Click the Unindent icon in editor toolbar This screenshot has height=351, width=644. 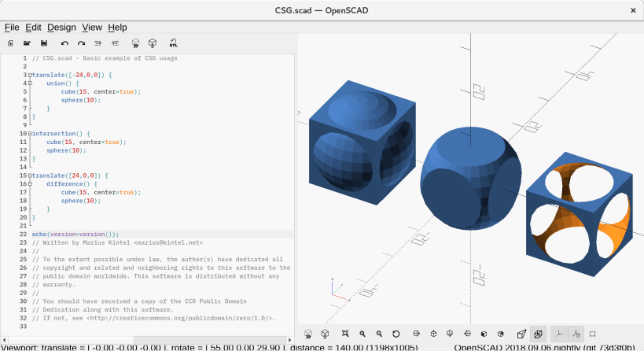98,43
